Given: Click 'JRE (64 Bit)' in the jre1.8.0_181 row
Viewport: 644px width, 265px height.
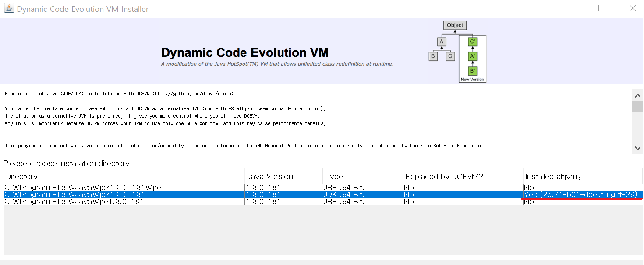Looking at the screenshot, I should pyautogui.click(x=363, y=202).
